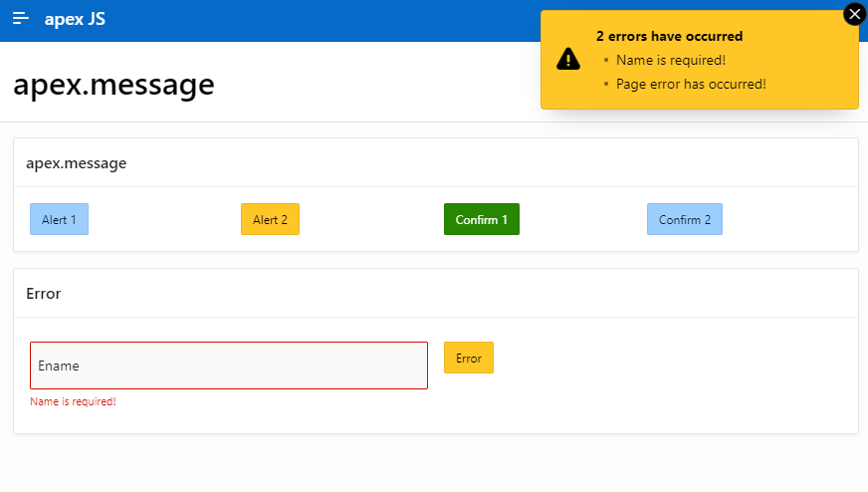Click the warning triangle icon in notification
The width and height of the screenshot is (868, 492).
568,59
